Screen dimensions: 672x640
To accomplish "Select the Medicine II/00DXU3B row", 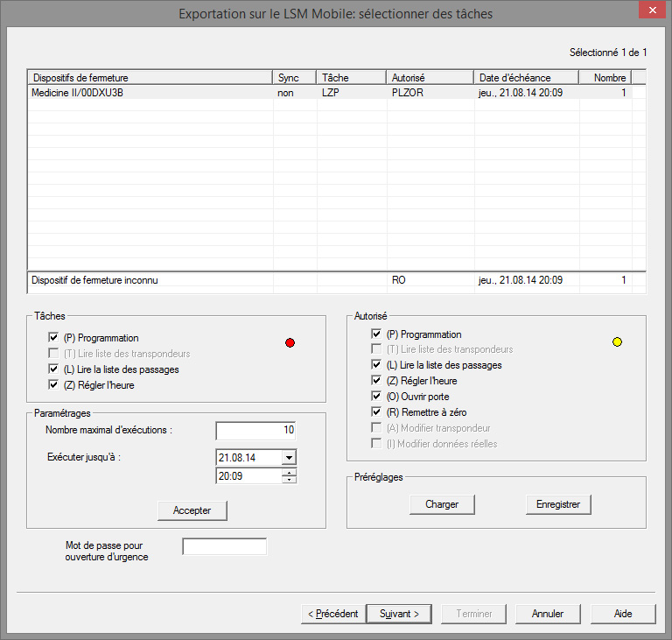I will coord(149,93).
